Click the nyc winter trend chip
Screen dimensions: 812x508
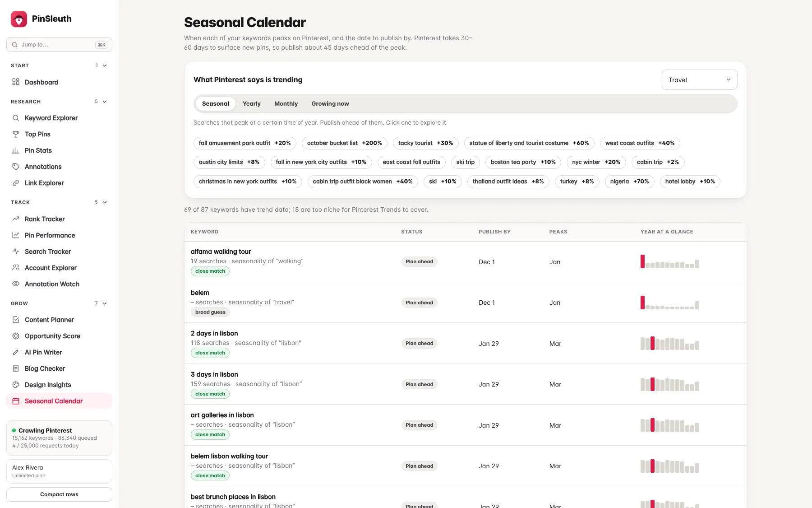pos(596,162)
